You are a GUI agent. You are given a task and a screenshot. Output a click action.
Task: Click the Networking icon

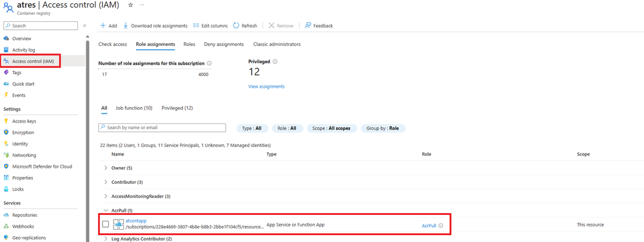point(6,156)
